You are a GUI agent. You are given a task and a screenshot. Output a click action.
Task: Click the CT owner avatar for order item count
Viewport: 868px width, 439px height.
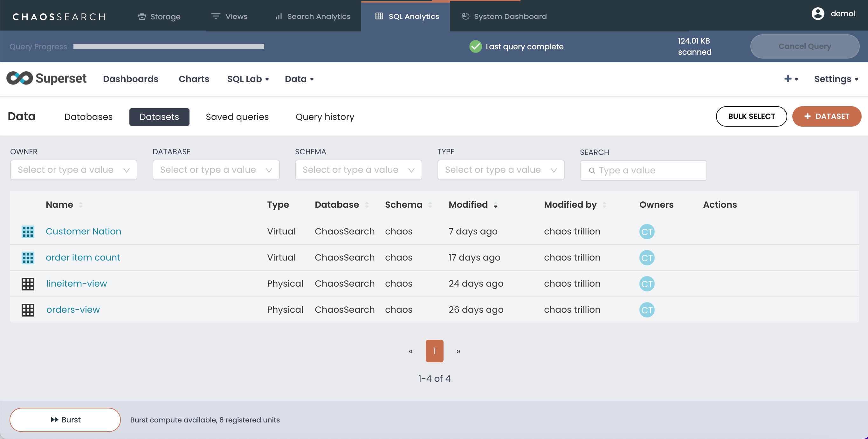pyautogui.click(x=647, y=258)
